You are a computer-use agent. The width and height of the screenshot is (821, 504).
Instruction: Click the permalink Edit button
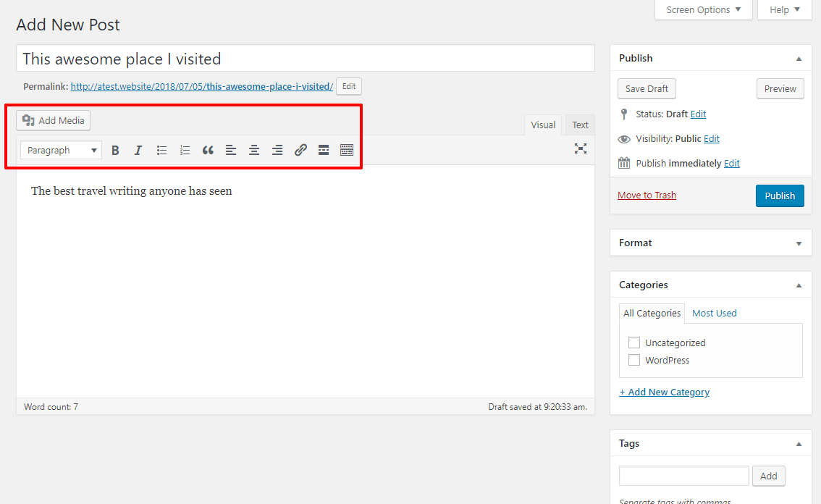pos(349,86)
